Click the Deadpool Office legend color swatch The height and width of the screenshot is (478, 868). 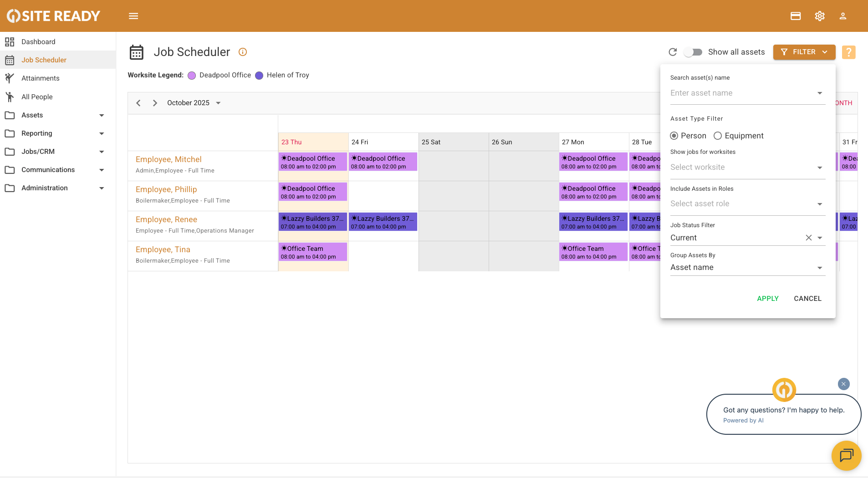point(192,76)
